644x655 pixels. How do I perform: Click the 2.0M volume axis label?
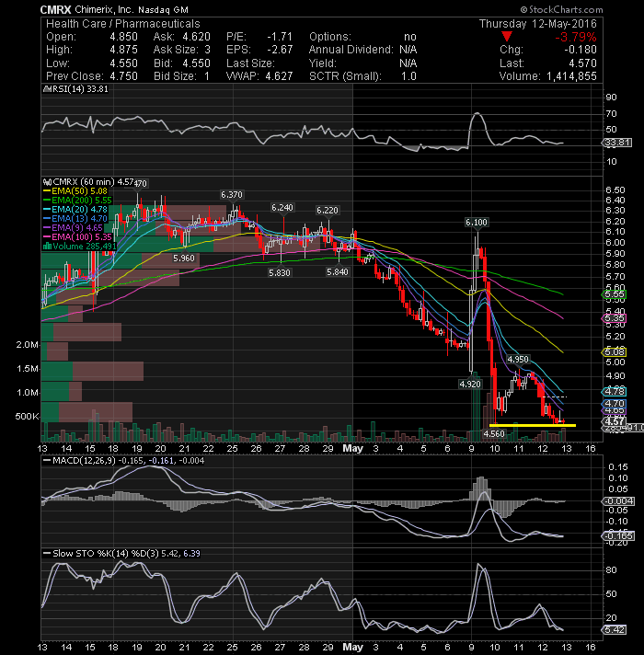[28, 345]
